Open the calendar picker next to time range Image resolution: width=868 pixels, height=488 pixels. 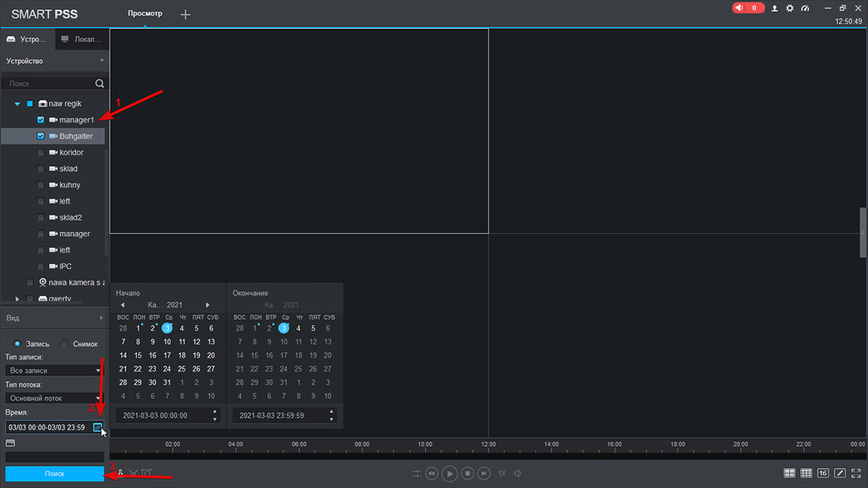point(97,427)
